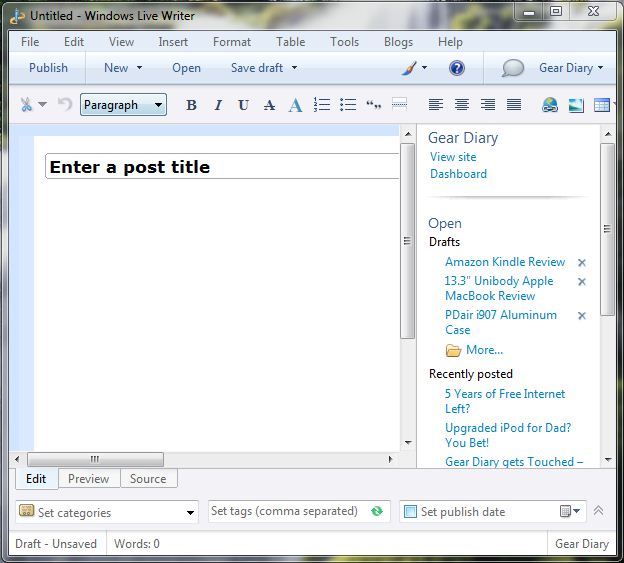This screenshot has width=624, height=563.
Task: Open the Edit menu
Action: coord(74,42)
